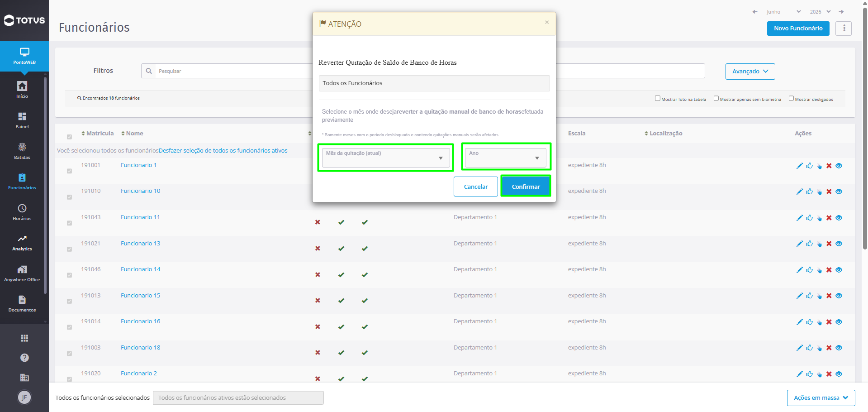Open the Junho month selector
The height and width of the screenshot is (412, 868).
click(x=783, y=12)
